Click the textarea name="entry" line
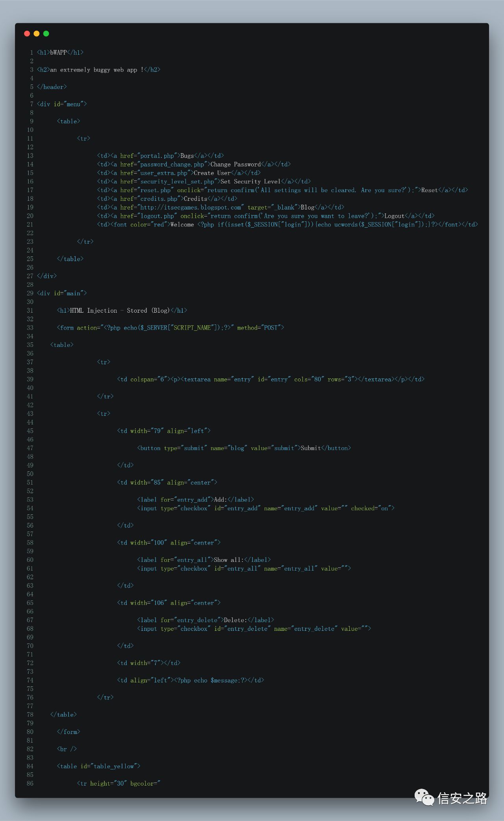 271,379
